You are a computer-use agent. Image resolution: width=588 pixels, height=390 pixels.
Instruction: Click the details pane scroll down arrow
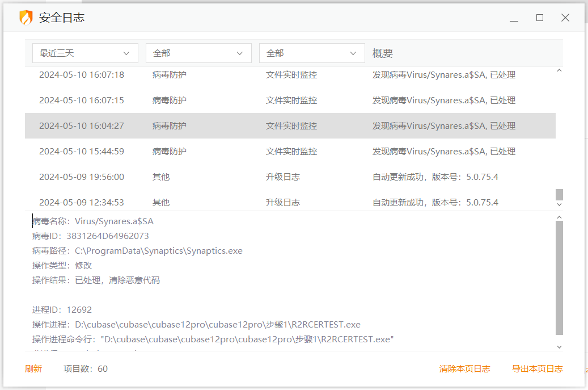coord(559,346)
